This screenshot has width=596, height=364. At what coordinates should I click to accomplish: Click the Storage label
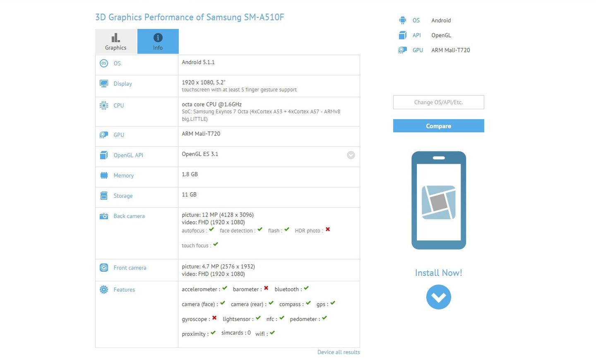[x=123, y=196]
